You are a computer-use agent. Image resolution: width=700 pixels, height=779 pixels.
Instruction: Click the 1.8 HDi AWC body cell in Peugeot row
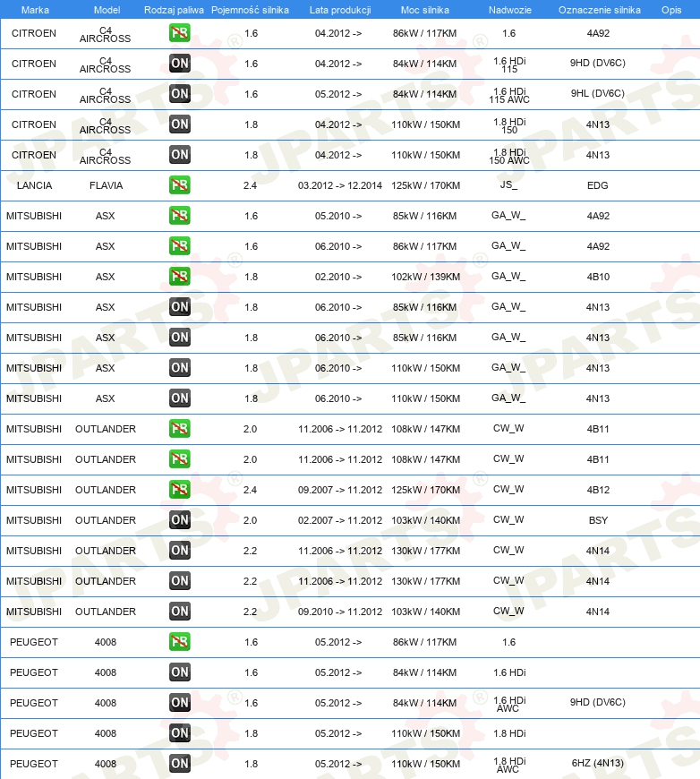click(509, 765)
